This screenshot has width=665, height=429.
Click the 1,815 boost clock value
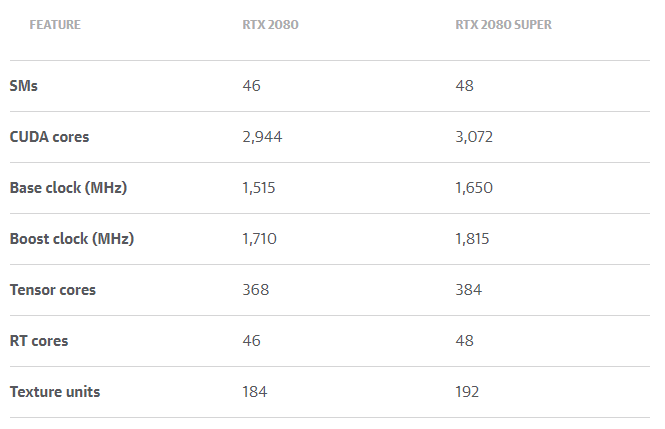(x=472, y=239)
